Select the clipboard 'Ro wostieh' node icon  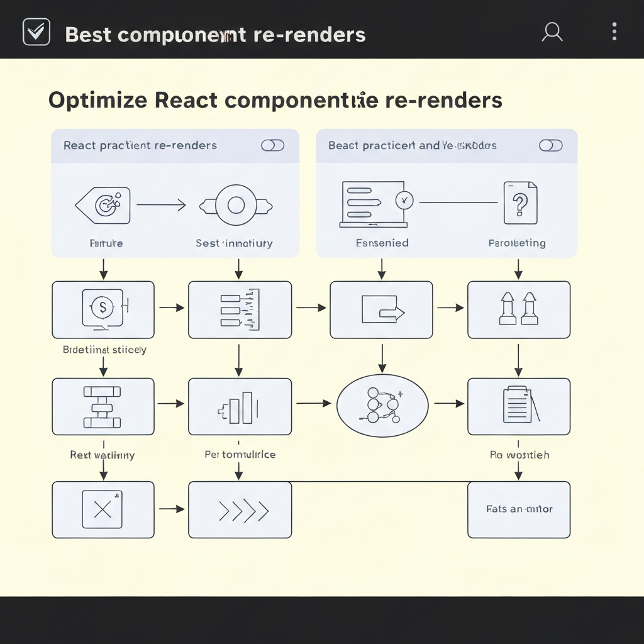tap(518, 406)
